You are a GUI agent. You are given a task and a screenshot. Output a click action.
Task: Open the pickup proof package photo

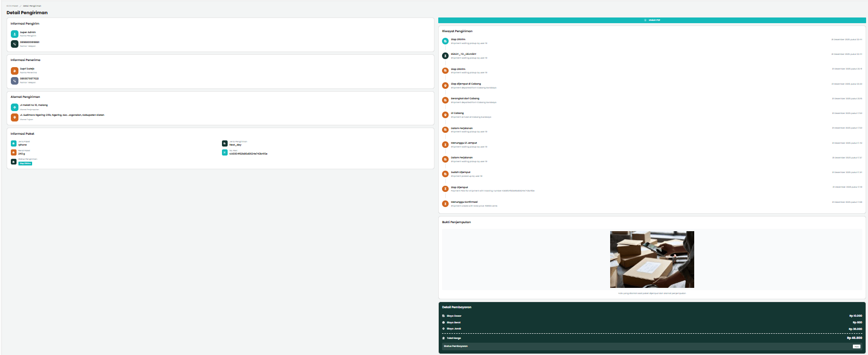coord(652,260)
